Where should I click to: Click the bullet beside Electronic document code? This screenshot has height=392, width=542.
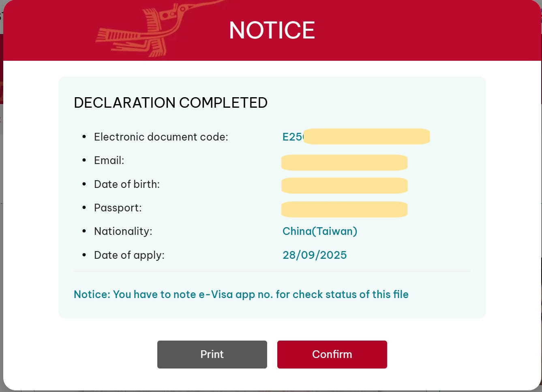click(84, 137)
